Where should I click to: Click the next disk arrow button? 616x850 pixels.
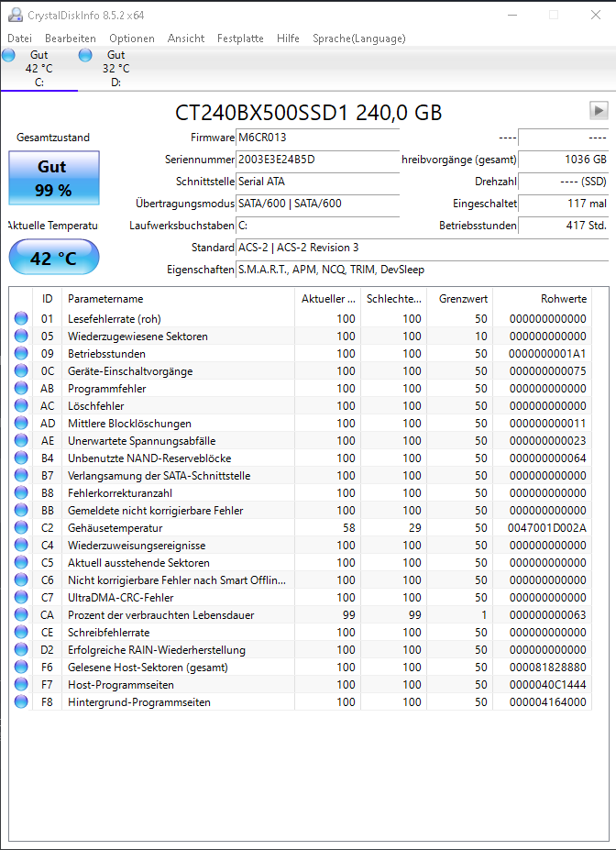coord(599,111)
